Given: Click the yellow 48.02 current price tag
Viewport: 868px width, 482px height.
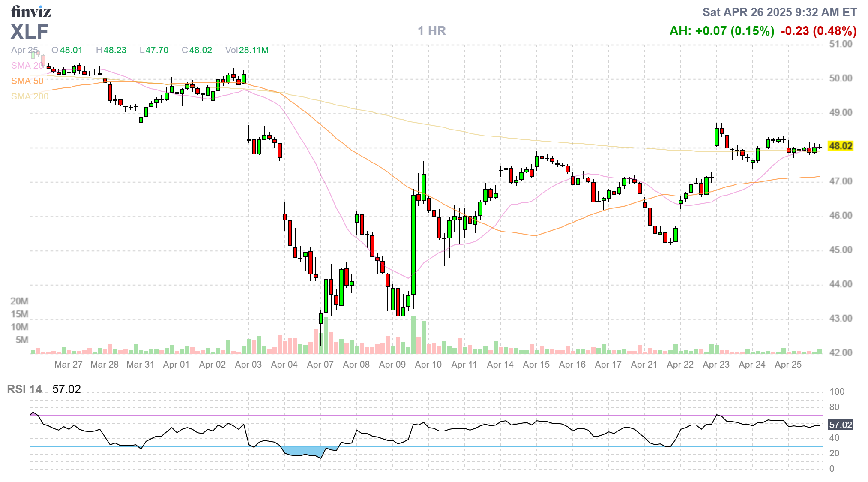Looking at the screenshot, I should 840,146.
